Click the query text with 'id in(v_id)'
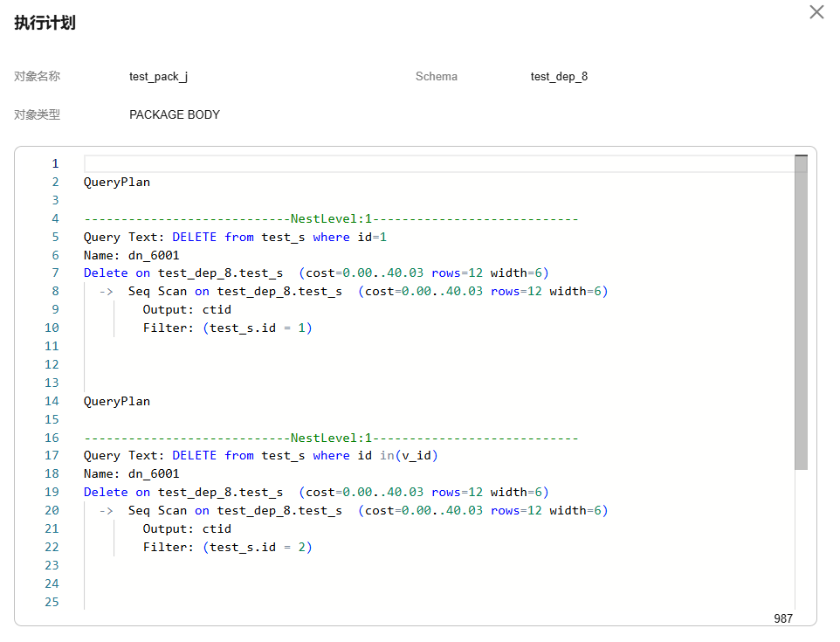Image resolution: width=840 pixels, height=642 pixels. point(305,455)
